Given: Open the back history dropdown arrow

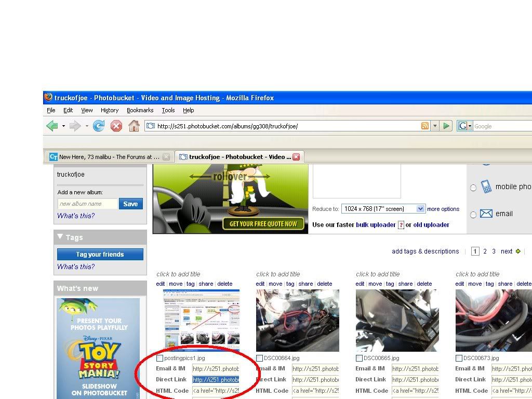Looking at the screenshot, I should pos(63,126).
